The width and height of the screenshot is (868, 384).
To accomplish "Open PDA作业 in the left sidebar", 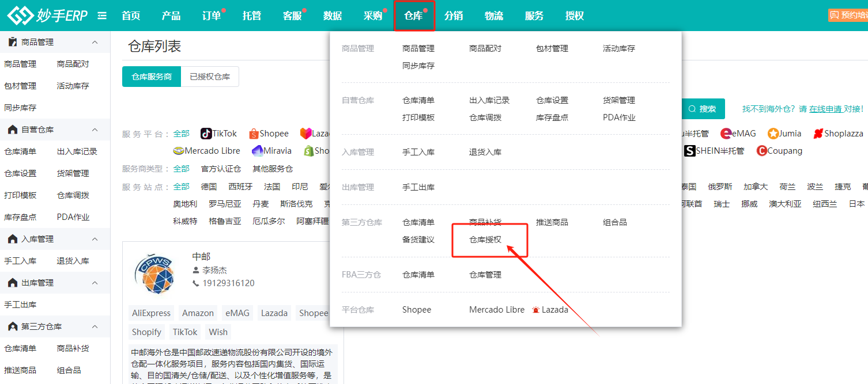I will [x=73, y=217].
